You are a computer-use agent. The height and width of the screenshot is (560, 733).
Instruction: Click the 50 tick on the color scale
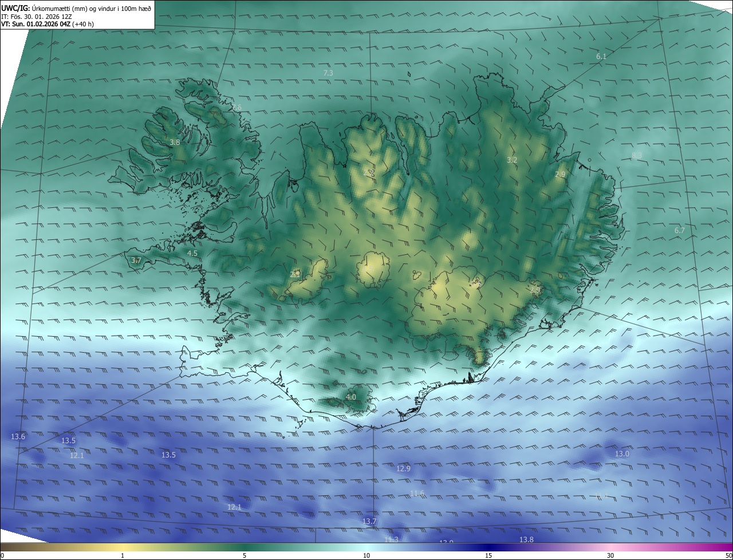(728, 555)
